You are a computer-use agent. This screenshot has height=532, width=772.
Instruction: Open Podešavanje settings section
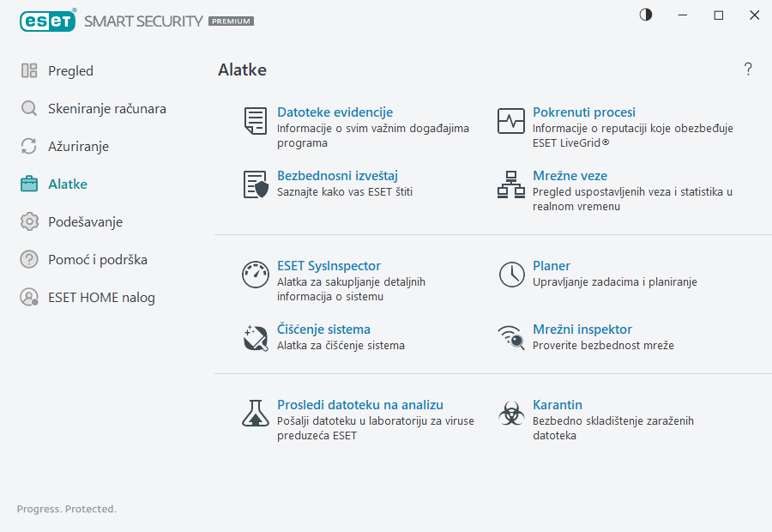click(x=85, y=222)
